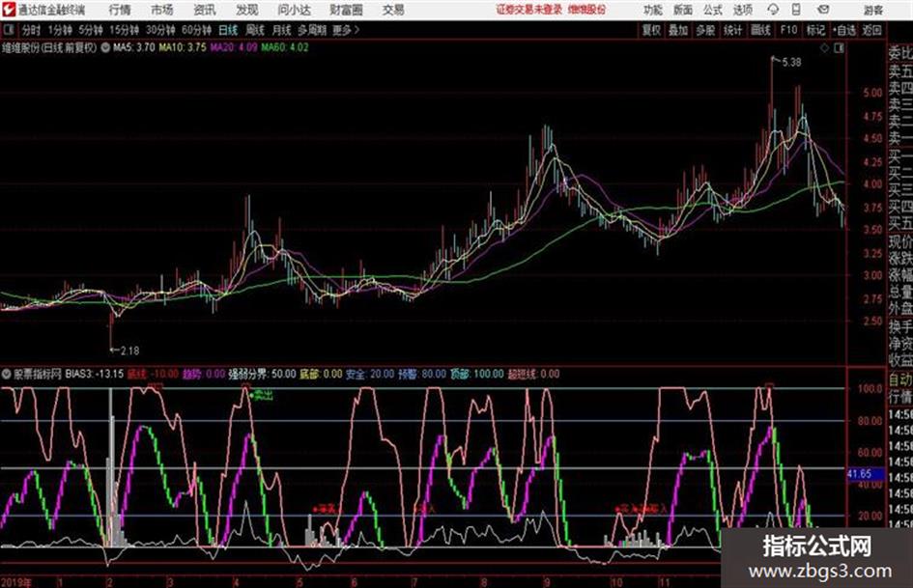This screenshot has width=913, height=588.
Task: Click the MA10: 3.75 value label
Action: 183,47
